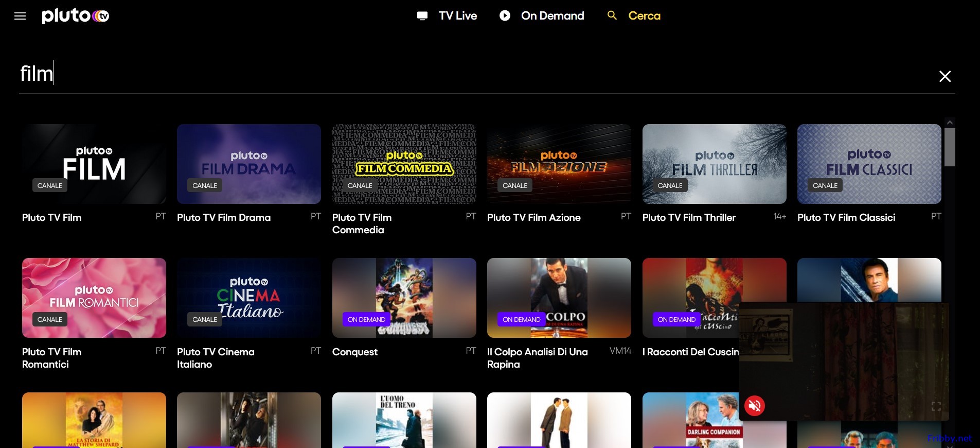Open La Storia di Matthew Shepard poster
The height and width of the screenshot is (448, 980).
94,420
